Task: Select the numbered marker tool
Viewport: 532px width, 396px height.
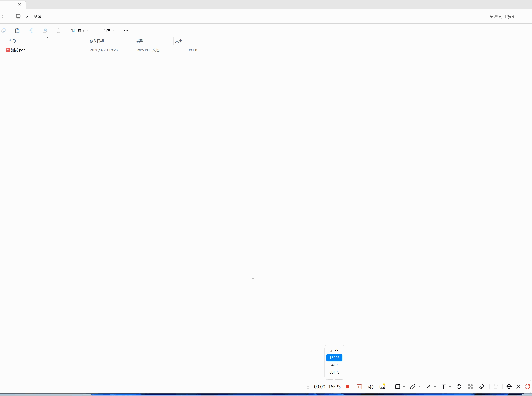Action: coord(459,386)
